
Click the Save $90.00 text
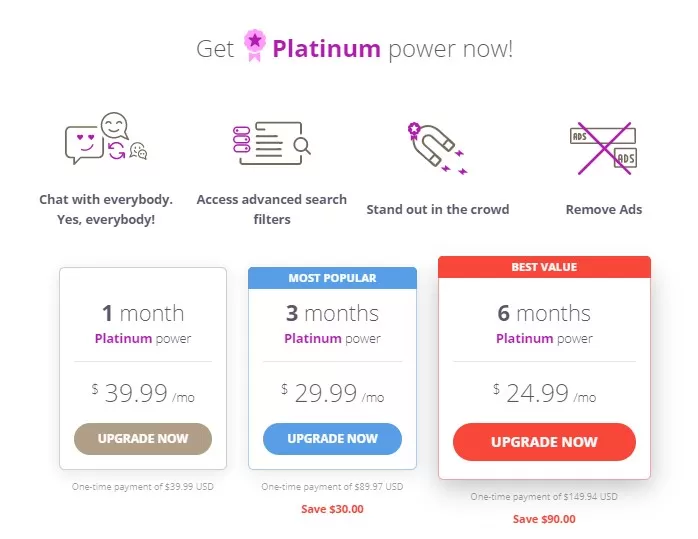coord(544,519)
